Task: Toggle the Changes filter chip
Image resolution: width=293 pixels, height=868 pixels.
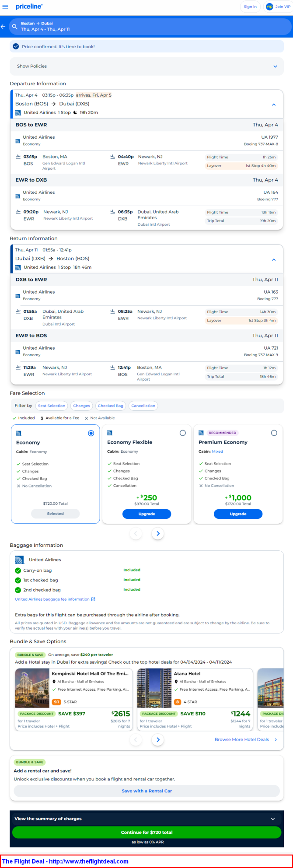Action: tap(81, 406)
